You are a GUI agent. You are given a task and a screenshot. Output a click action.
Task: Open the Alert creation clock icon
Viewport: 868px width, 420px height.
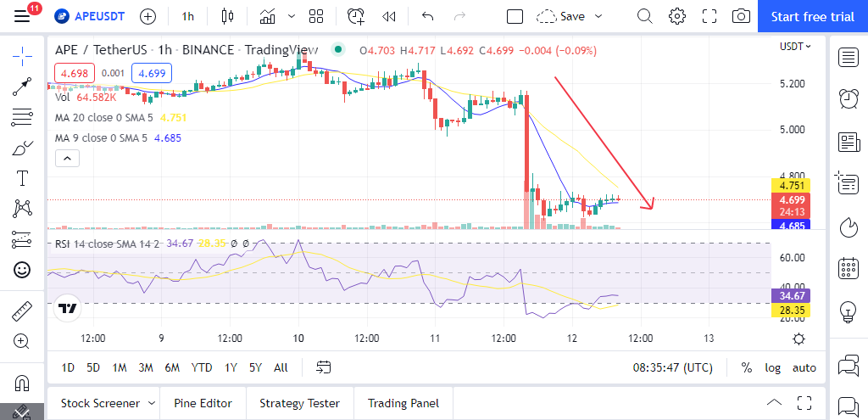[x=356, y=16]
